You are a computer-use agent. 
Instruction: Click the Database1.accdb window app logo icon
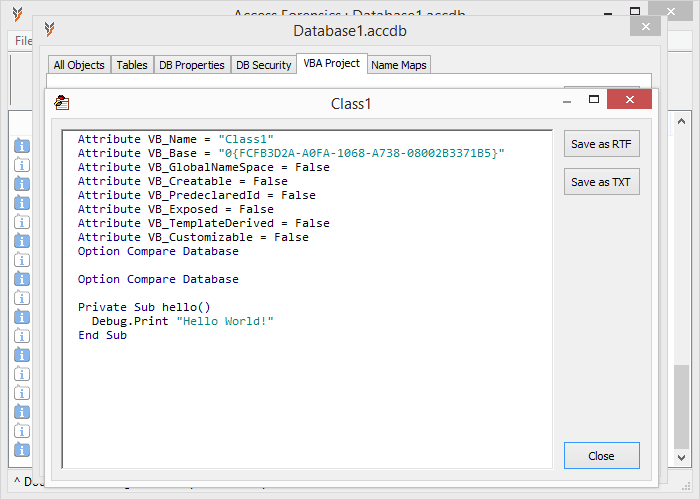point(50,29)
